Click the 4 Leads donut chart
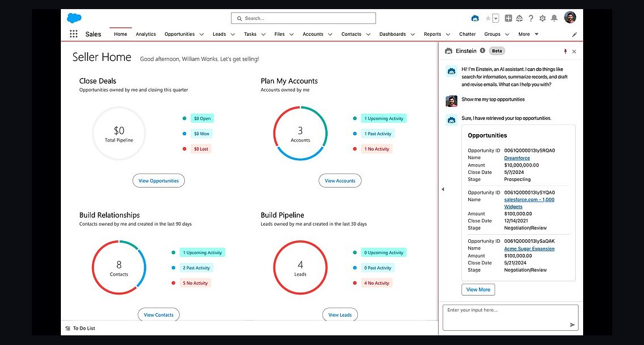Screen dimensions: 644x345 (x=300, y=268)
